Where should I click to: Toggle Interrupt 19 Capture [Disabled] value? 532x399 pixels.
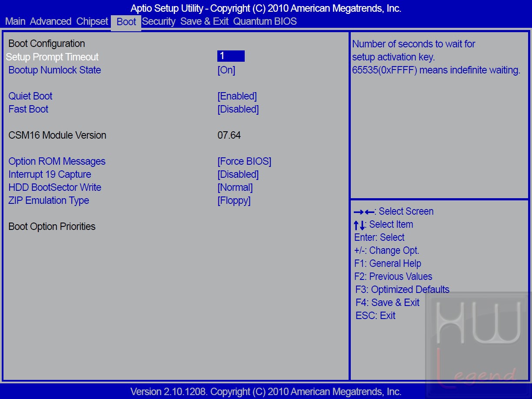point(238,174)
